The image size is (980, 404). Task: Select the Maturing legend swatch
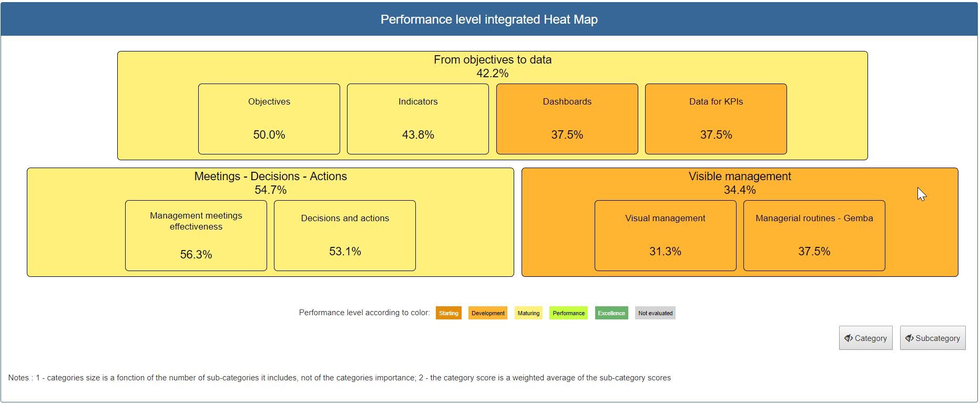528,313
